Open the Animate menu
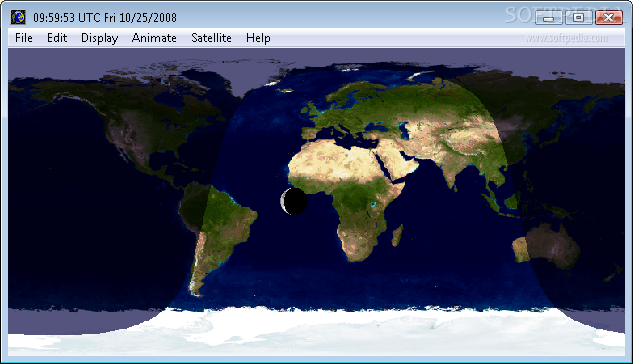The width and height of the screenshot is (633, 364). pyautogui.click(x=154, y=38)
